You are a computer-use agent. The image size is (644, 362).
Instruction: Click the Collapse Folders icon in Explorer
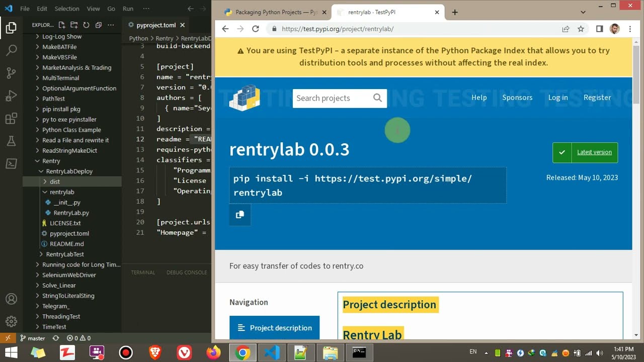tap(98, 25)
